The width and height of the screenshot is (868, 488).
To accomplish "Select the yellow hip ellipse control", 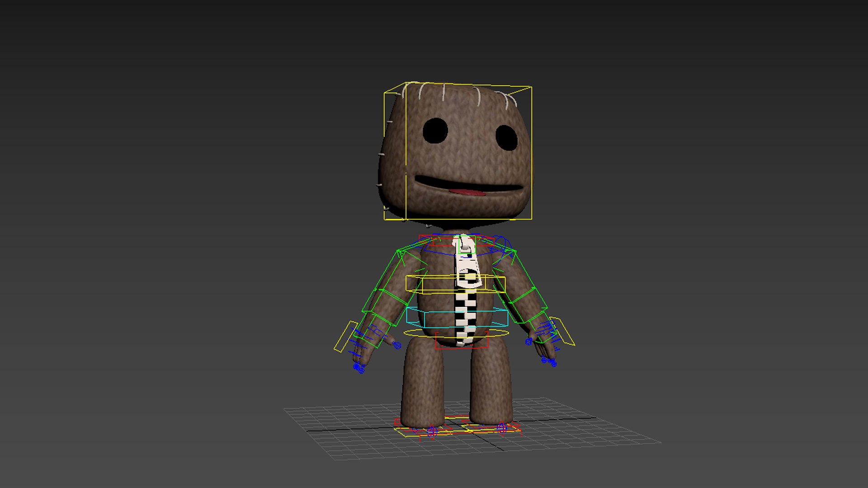I will (x=456, y=333).
